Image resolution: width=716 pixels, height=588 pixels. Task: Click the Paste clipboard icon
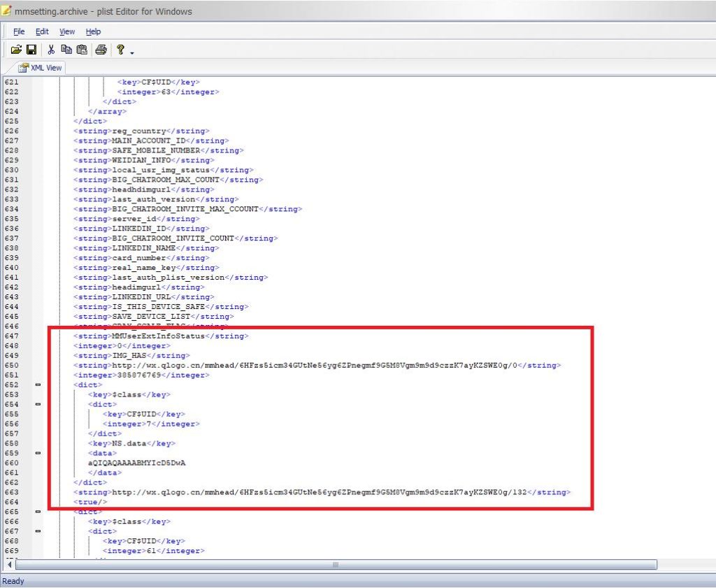82,50
